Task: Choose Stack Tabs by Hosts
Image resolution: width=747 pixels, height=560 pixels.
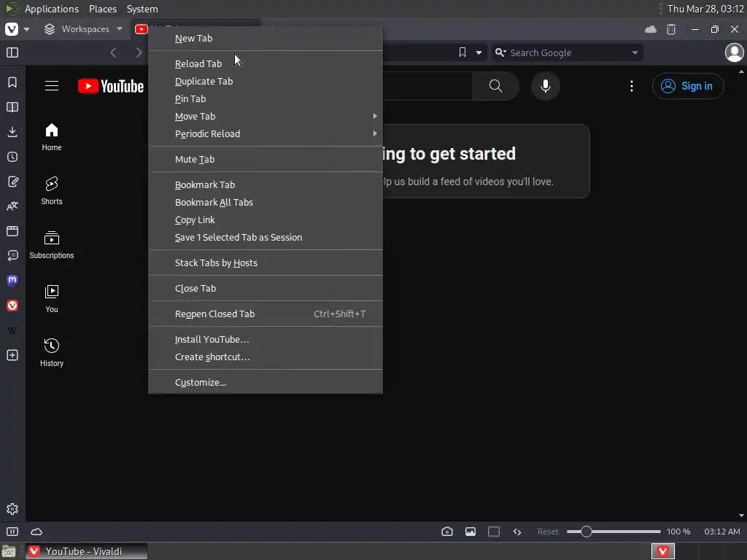Action: point(266,262)
